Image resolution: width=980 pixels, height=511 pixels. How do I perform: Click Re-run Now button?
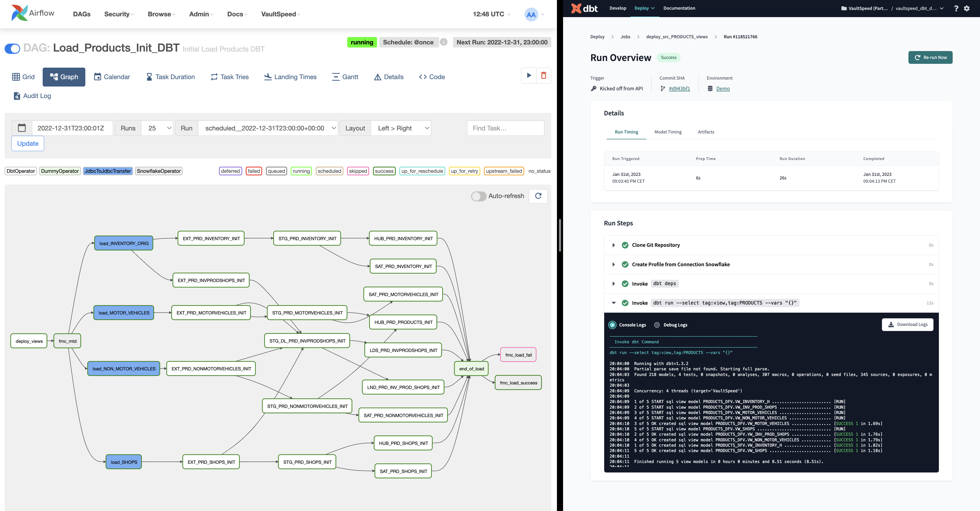pos(930,57)
